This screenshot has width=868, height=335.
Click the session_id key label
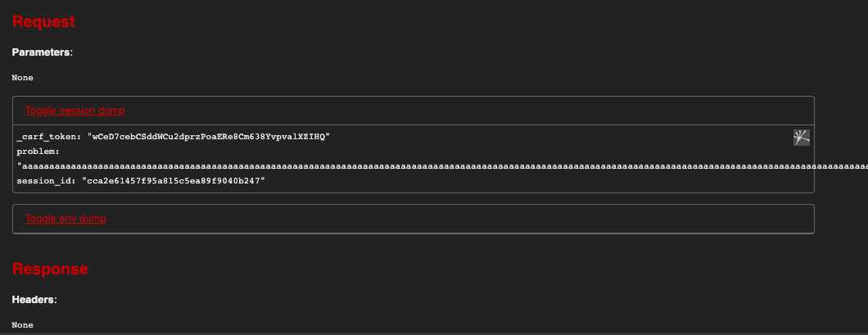pos(47,180)
